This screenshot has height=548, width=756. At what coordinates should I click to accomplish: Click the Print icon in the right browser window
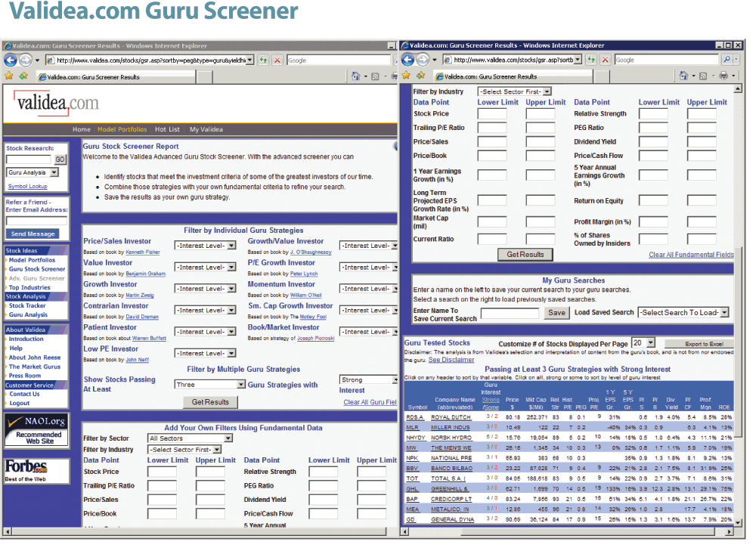tap(723, 76)
